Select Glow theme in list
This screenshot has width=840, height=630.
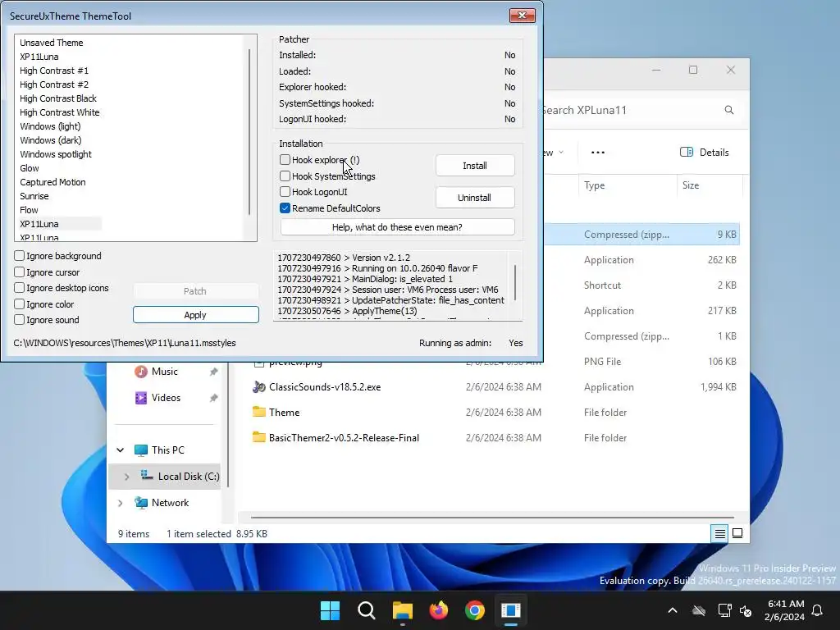[30, 167]
